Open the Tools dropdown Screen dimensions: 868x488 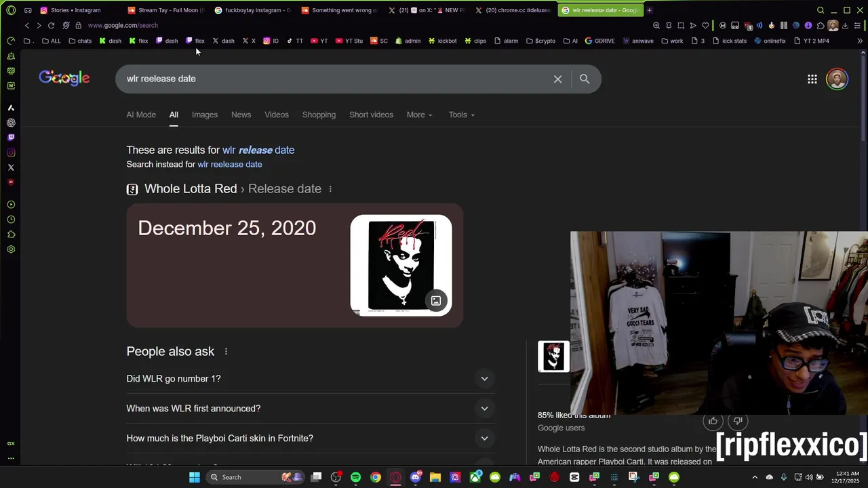[461, 115]
